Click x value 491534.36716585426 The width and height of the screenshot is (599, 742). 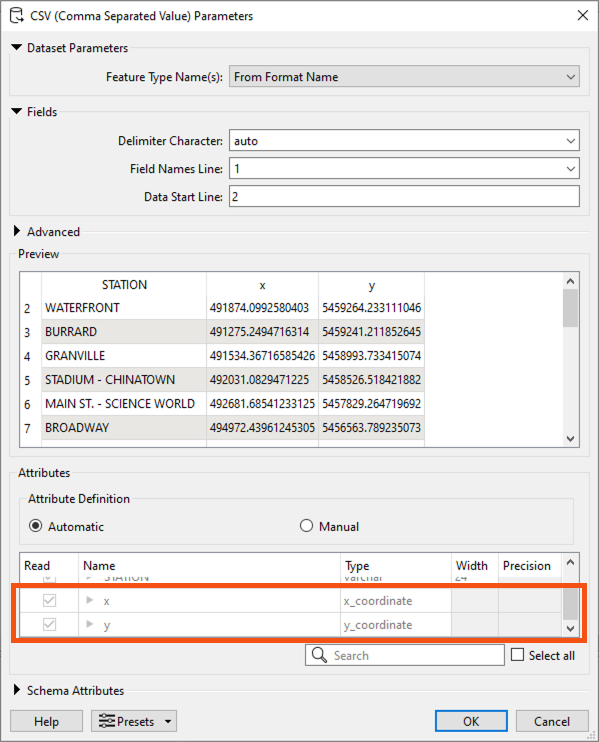click(x=262, y=356)
